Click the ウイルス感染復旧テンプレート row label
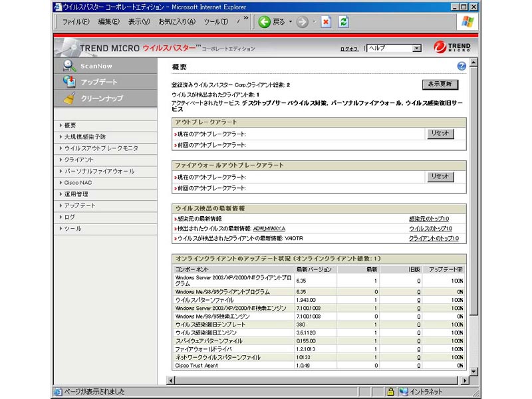 coord(210,325)
